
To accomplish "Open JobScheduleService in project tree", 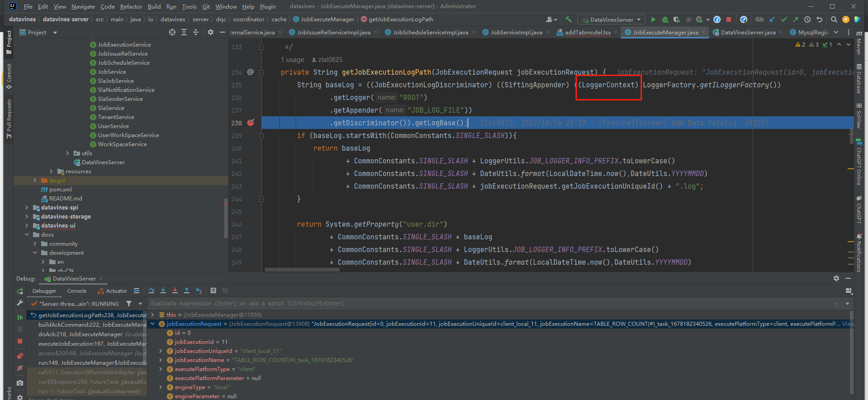I will (123, 63).
